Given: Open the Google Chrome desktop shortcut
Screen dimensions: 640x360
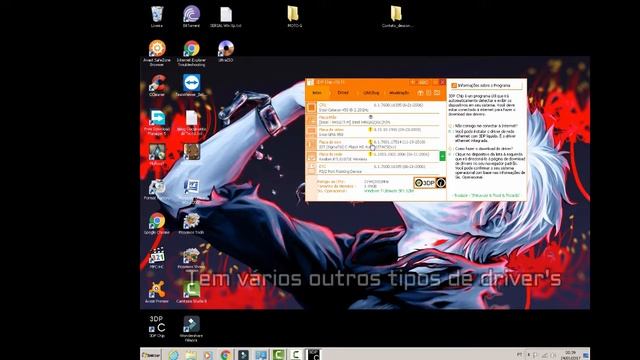Looking at the screenshot, I should click(157, 223).
